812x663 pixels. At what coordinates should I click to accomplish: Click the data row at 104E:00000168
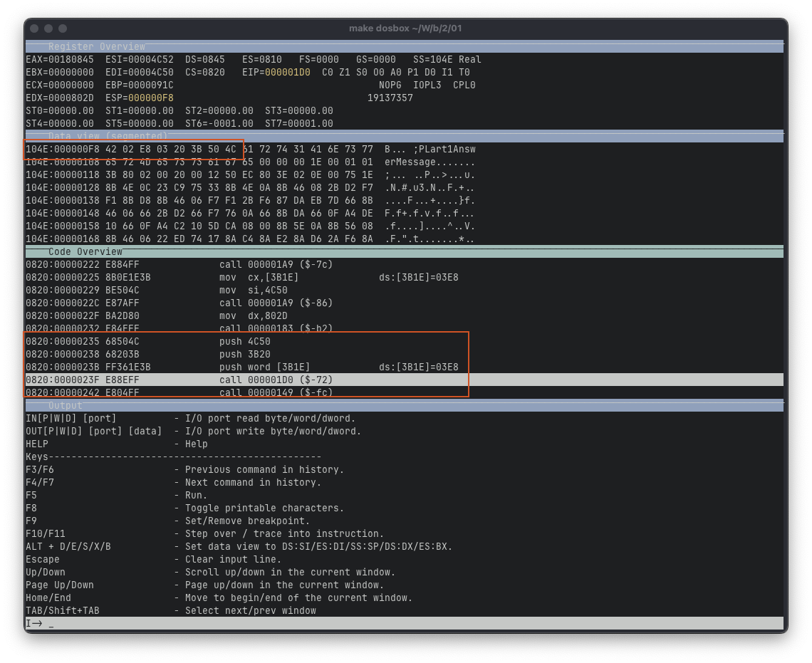(x=251, y=239)
